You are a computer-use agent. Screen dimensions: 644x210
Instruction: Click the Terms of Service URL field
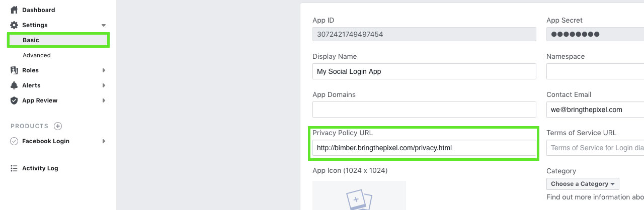[595, 148]
